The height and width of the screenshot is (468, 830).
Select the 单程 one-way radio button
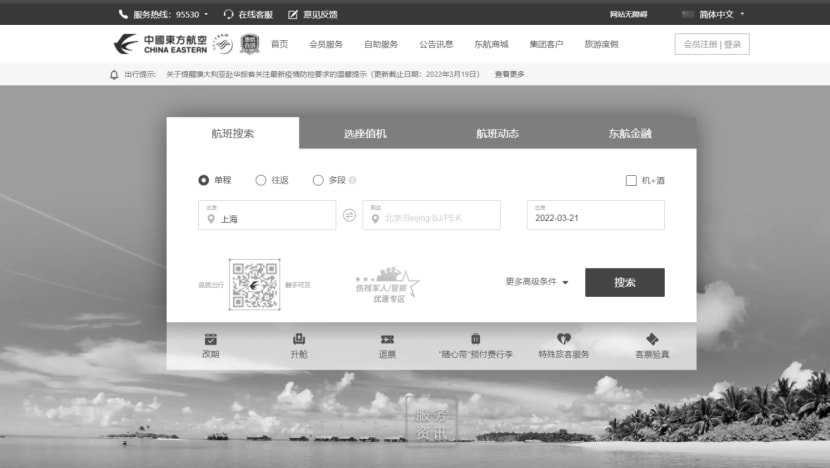pos(204,180)
